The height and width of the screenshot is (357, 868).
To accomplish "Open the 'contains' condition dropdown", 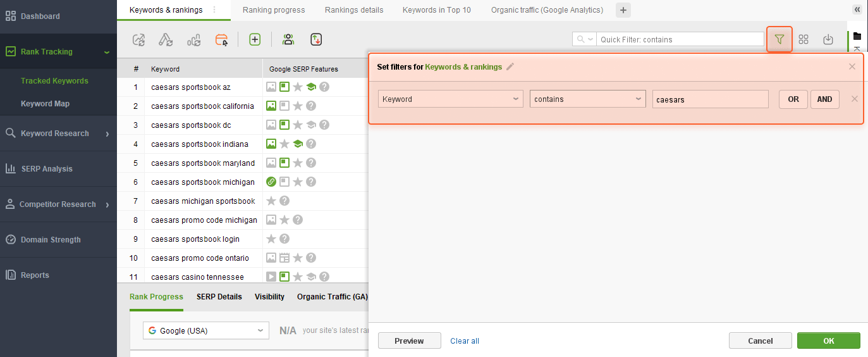I will [588, 99].
